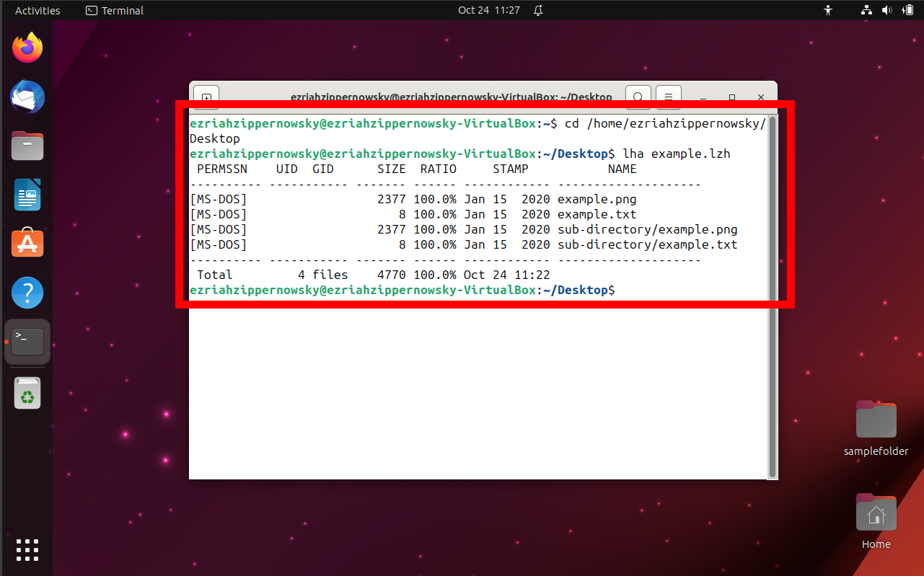Toggle the volume menu from the top bar
The width and height of the screenshot is (924, 576).
[886, 10]
